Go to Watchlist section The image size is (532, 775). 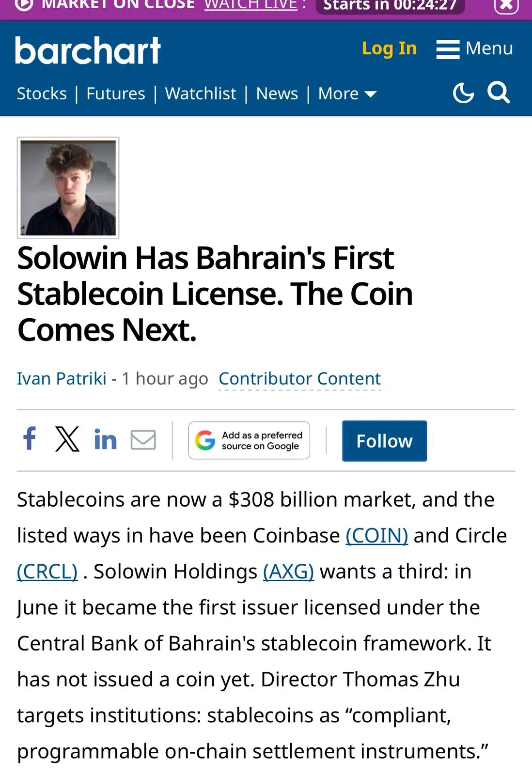click(x=201, y=93)
